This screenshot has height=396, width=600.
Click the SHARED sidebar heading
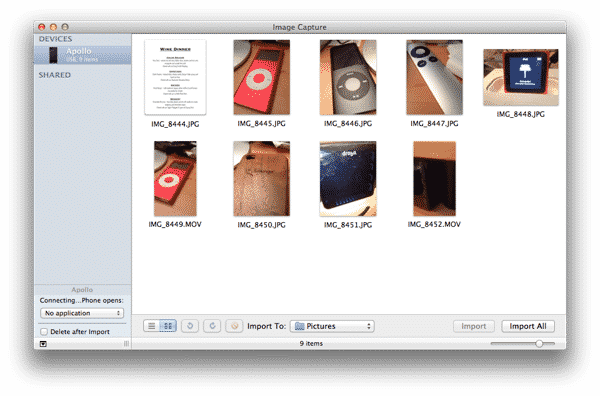55,75
